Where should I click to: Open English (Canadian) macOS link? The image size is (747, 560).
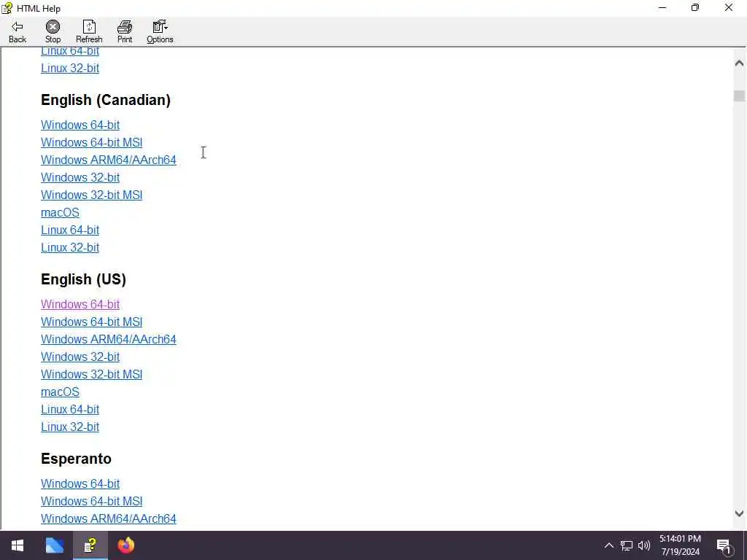pos(60,212)
